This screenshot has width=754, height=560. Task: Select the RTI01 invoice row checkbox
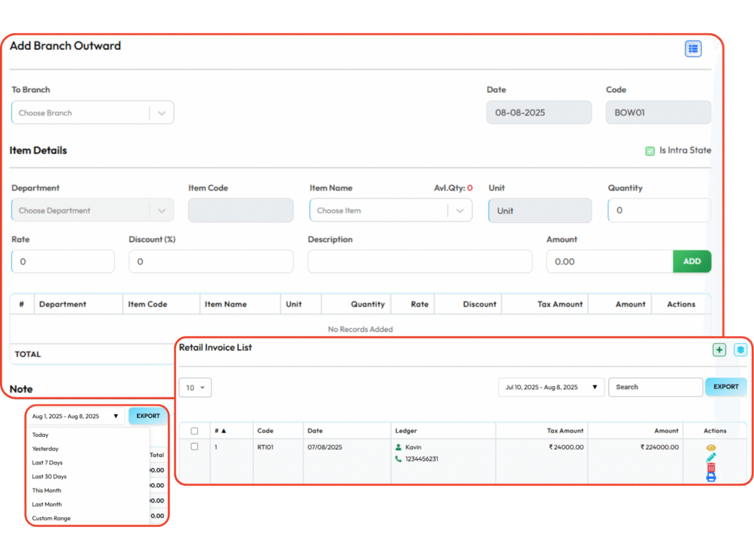tap(194, 447)
